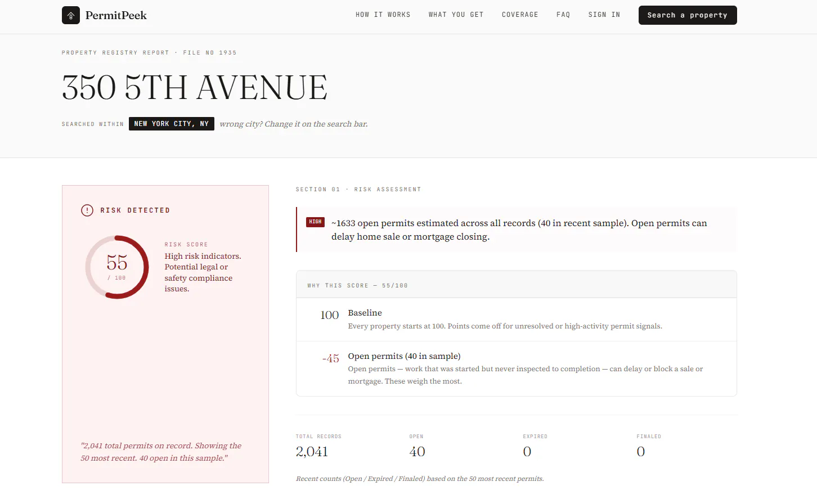Open the PermitPeek brand name link
The width and height of the screenshot is (817, 504).
(116, 15)
